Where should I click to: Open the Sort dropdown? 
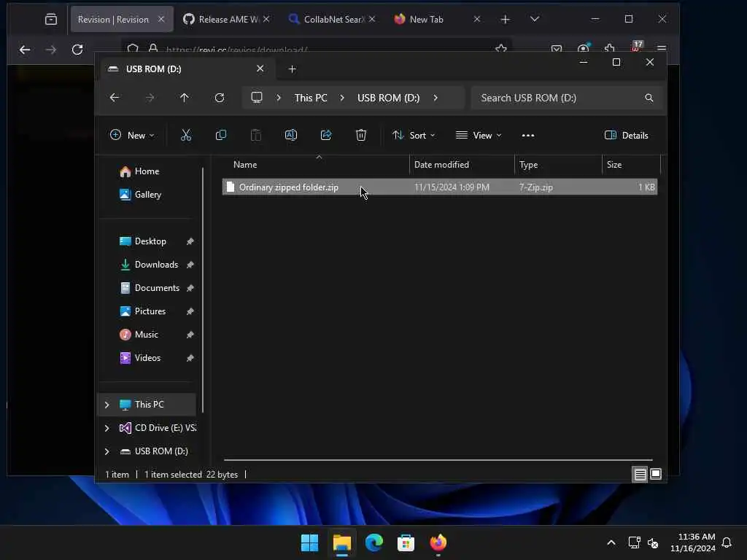pos(414,135)
